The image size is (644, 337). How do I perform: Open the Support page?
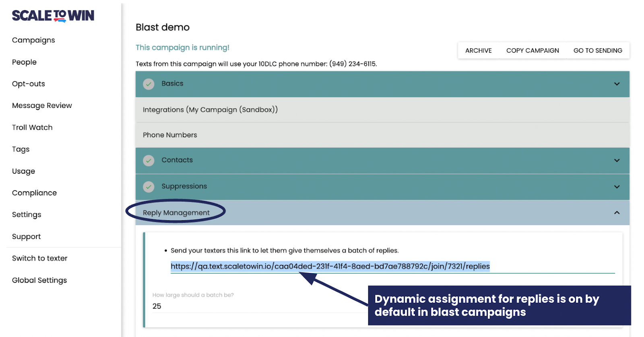pos(27,236)
